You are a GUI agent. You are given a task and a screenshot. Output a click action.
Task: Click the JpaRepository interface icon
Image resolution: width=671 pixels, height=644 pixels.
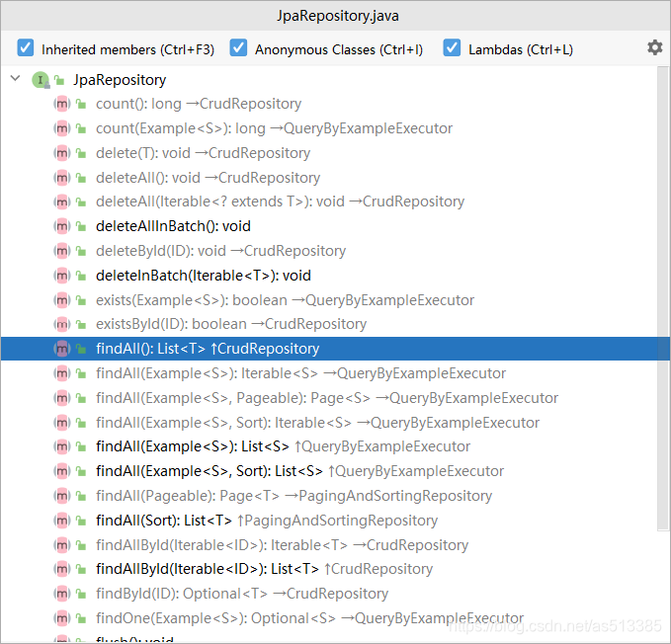pos(41,80)
